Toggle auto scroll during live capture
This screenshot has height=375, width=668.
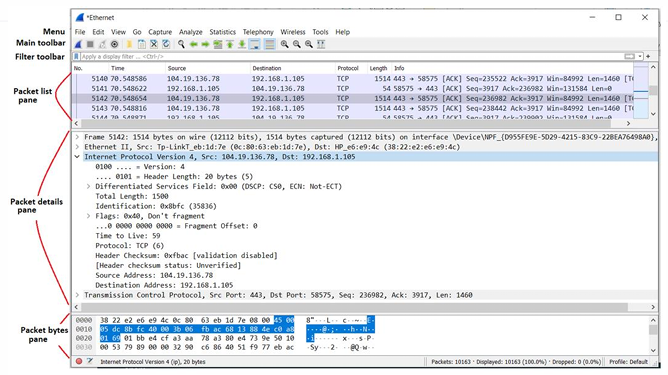(x=255, y=44)
